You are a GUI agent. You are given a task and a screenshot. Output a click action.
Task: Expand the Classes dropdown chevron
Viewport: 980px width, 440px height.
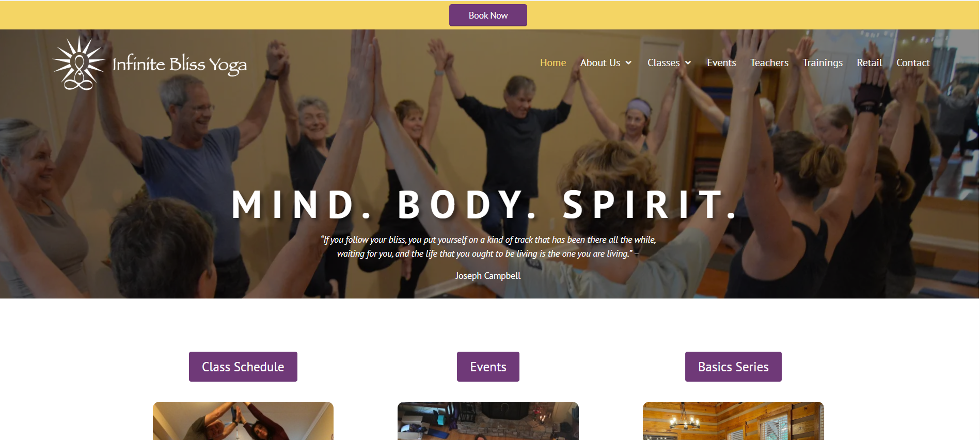point(688,63)
